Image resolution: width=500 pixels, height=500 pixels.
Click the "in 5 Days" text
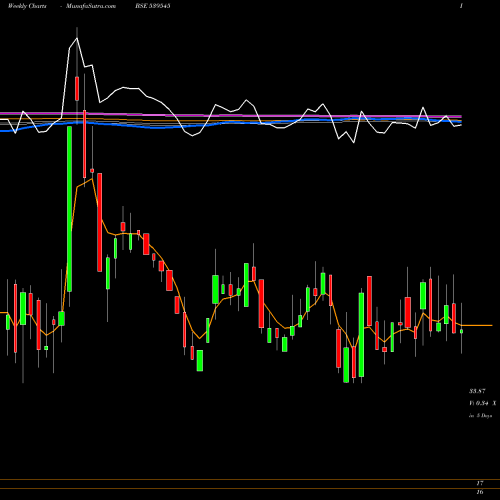481,416
